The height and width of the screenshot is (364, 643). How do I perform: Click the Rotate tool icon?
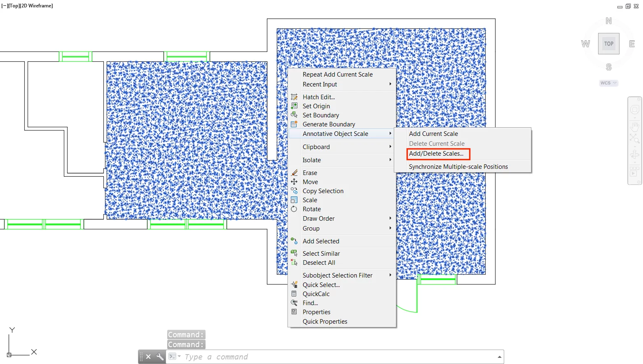point(294,209)
